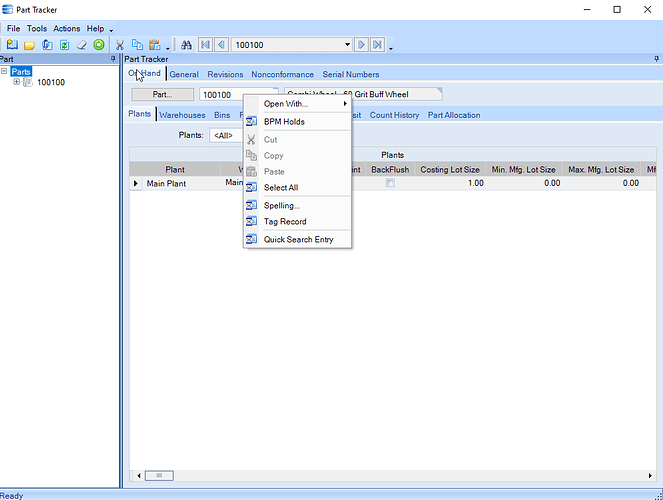Image resolution: width=663 pixels, height=500 pixels.
Task: Click the Main Plant cell in the grid
Action: coord(181,183)
